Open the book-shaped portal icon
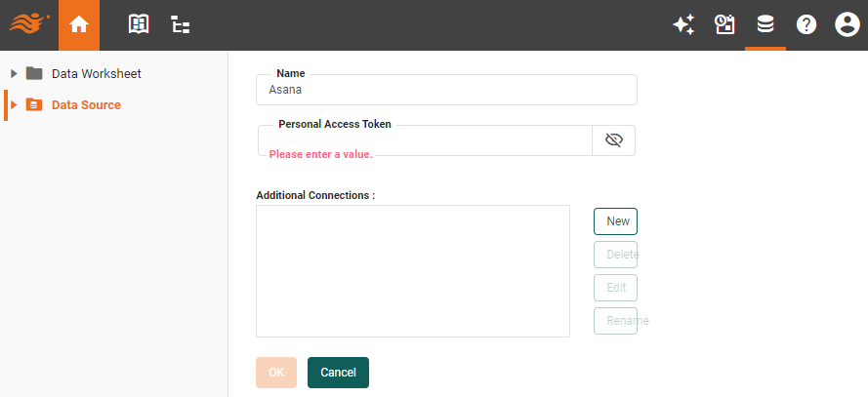The width and height of the screenshot is (868, 397). 139,25
